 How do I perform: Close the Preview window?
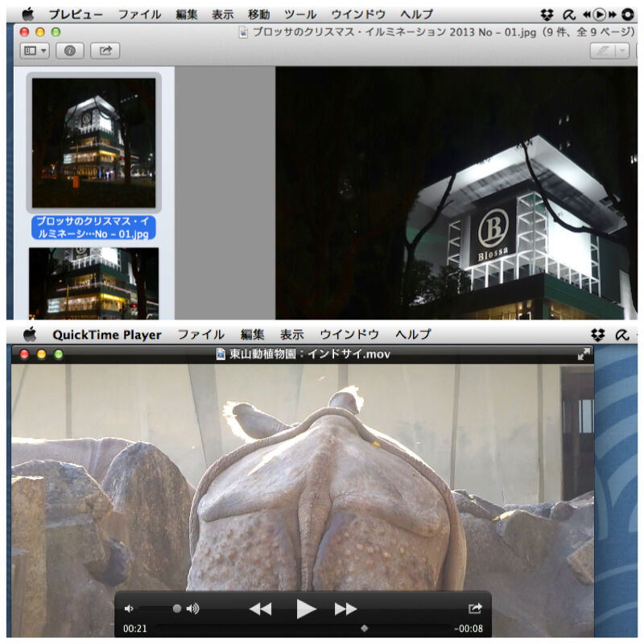[x=24, y=32]
